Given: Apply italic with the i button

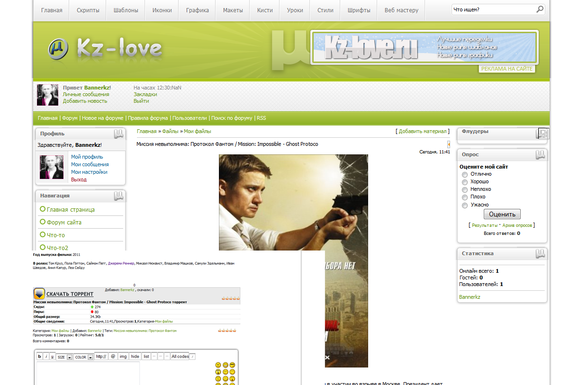Looking at the screenshot, I should pyautogui.click(x=46, y=357).
